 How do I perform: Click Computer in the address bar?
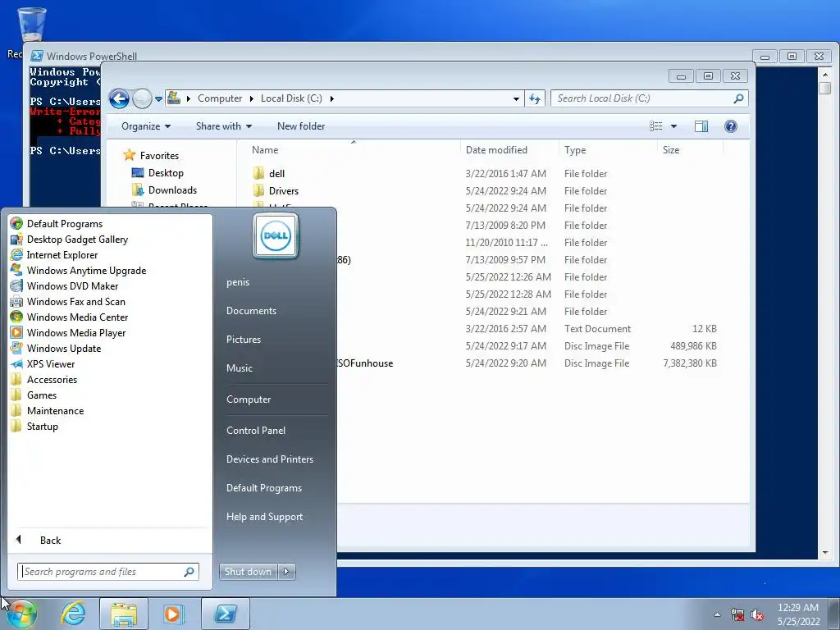click(220, 98)
